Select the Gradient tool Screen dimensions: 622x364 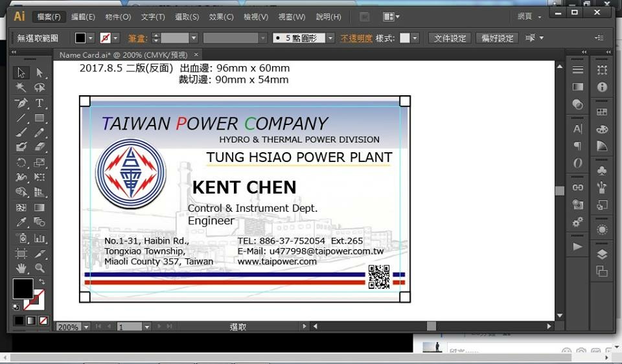click(39, 207)
